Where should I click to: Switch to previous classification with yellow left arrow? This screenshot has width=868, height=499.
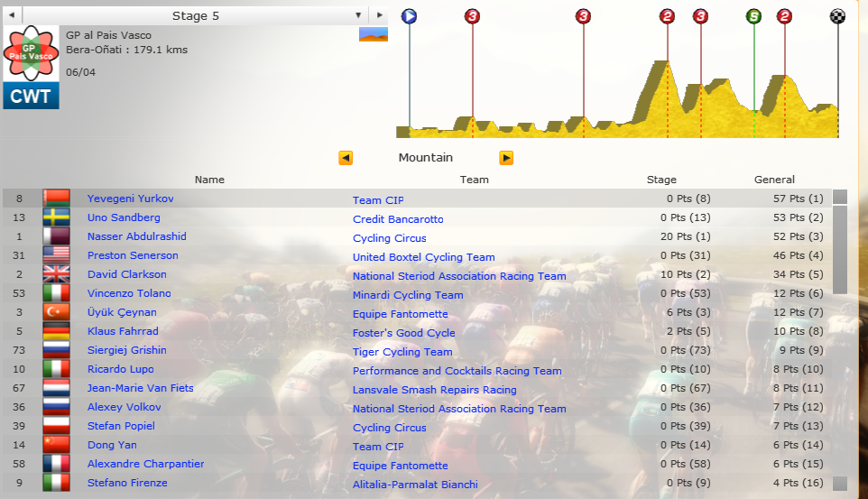coord(346,158)
